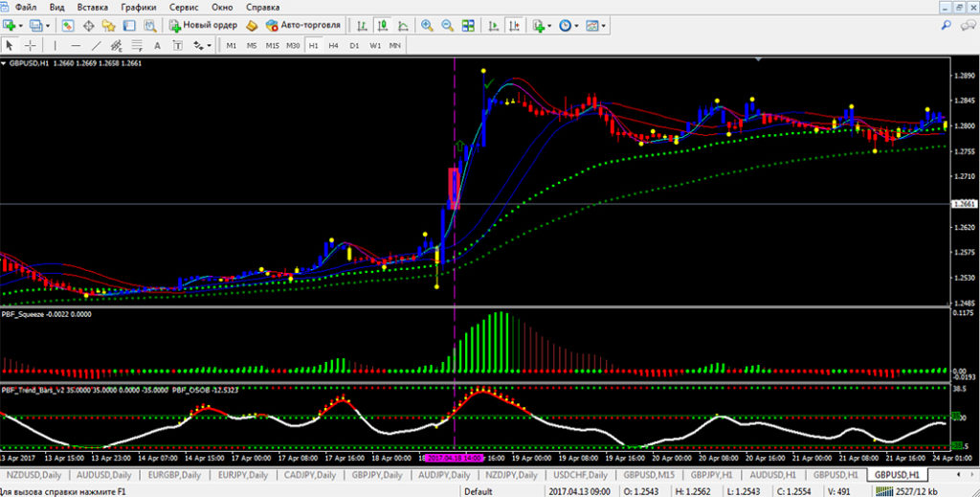Switch chart to bar chart icon

[x=362, y=26]
